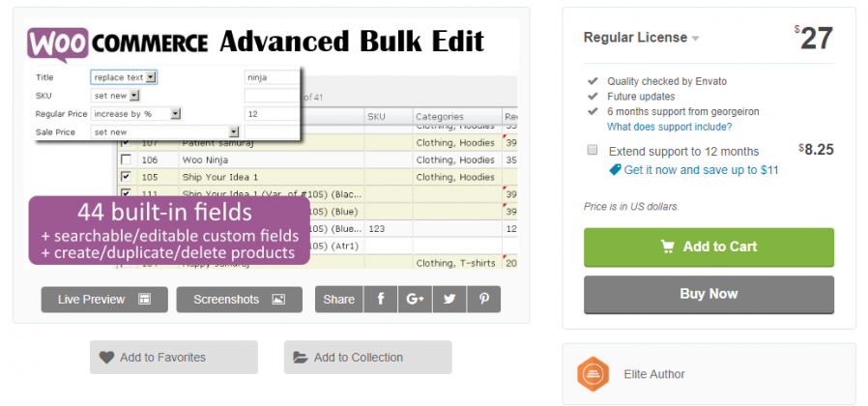This screenshot has width=868, height=406.
Task: Share on Twitter icon
Action: tap(449, 300)
